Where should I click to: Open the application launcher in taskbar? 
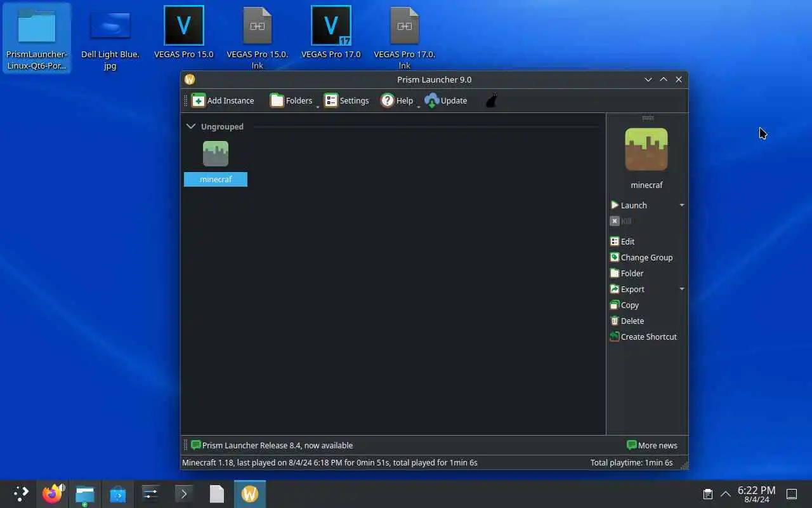coord(21,494)
